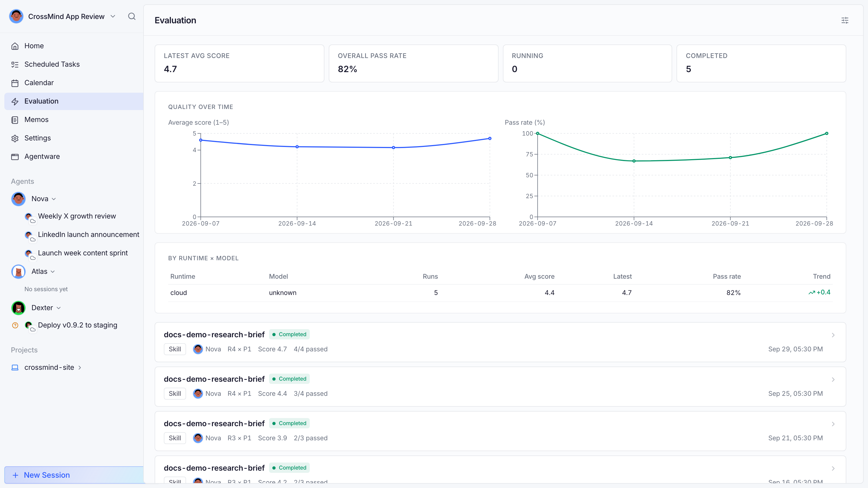Expand the crossmind-site project chevron
The image size is (868, 488).
pos(80,367)
